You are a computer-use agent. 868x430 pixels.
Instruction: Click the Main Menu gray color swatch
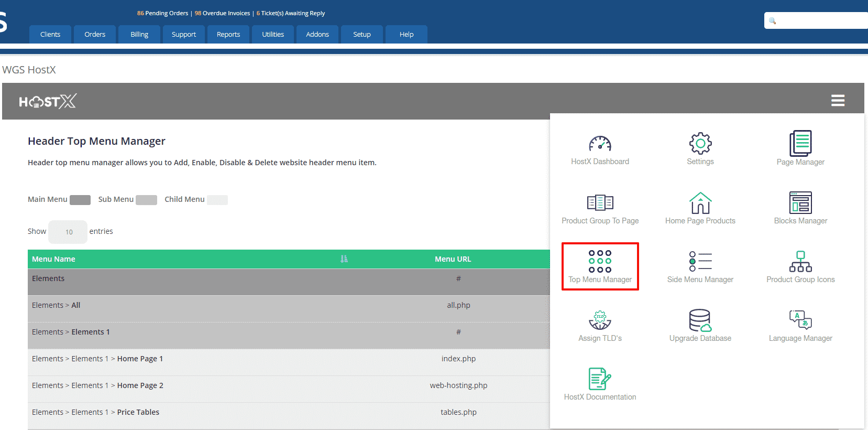(80, 200)
